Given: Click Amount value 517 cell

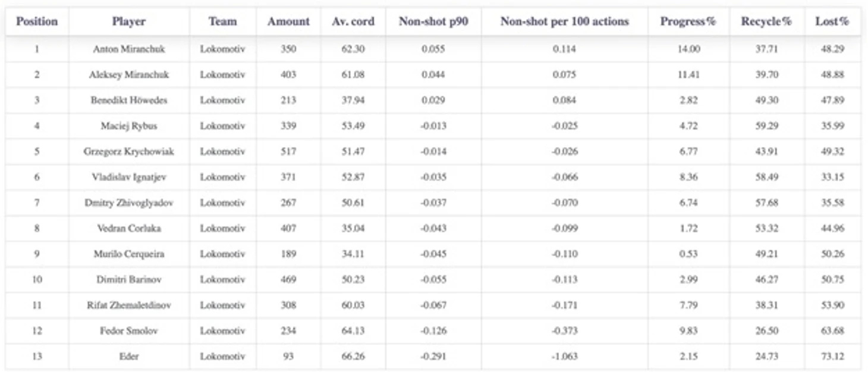Looking at the screenshot, I should 288,152.
